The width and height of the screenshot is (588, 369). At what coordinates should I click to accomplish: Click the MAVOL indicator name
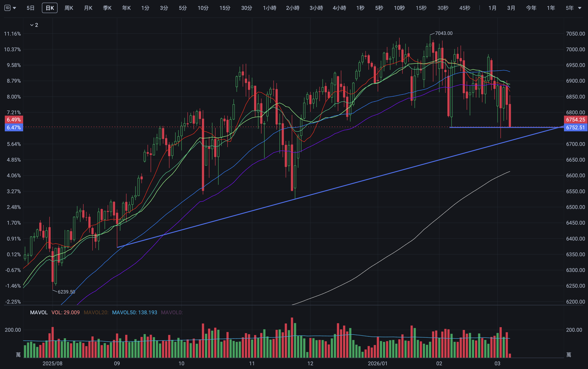(x=39, y=312)
